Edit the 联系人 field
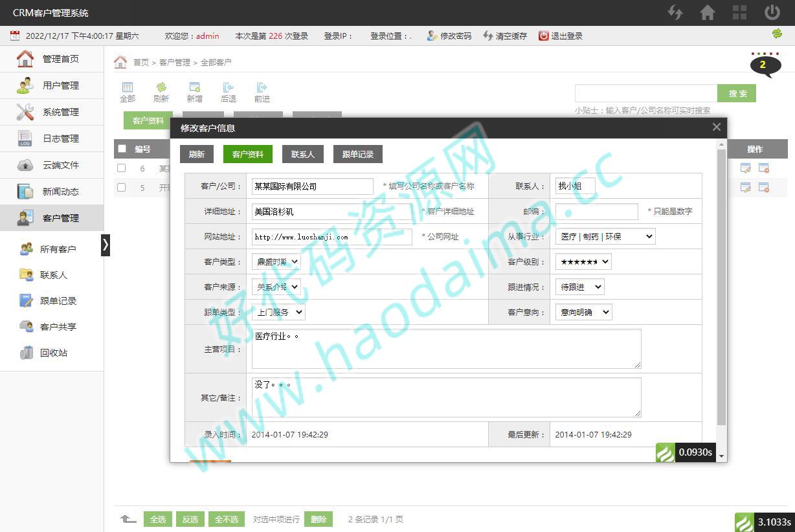This screenshot has height=532, width=795. click(x=576, y=186)
